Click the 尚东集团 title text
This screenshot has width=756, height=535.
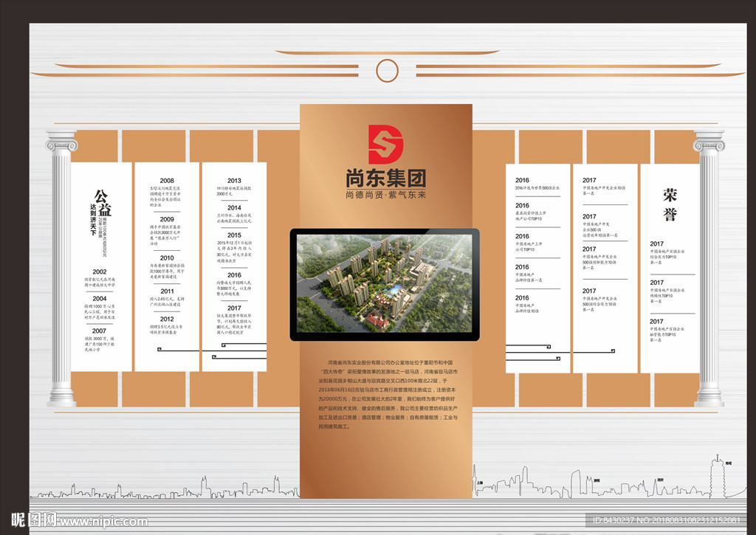385,179
